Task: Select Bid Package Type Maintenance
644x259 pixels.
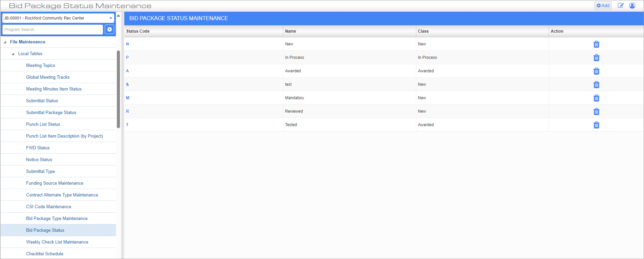Action: point(57,219)
